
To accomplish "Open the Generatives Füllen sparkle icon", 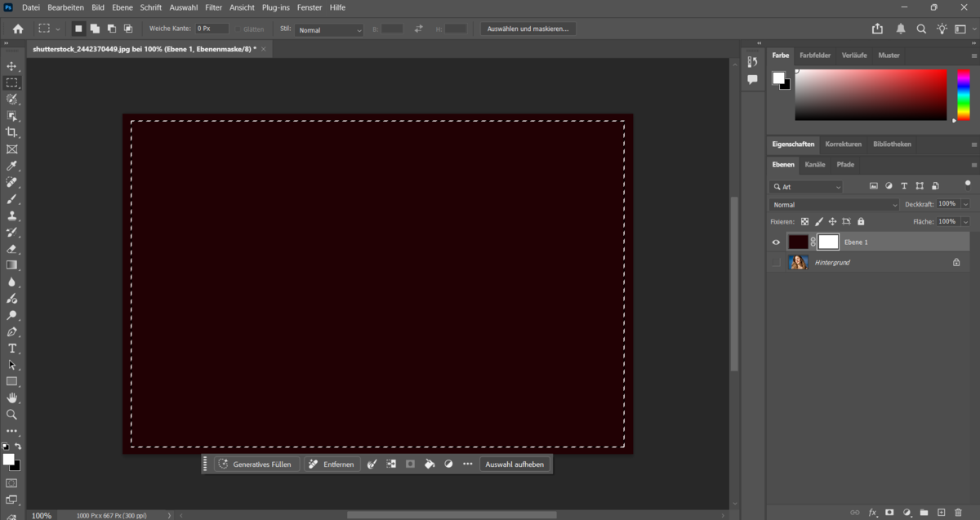I will point(222,464).
